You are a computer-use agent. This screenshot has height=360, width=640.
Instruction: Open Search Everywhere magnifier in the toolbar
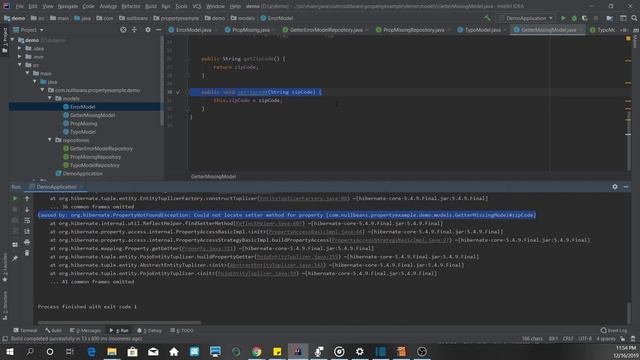pos(634,18)
